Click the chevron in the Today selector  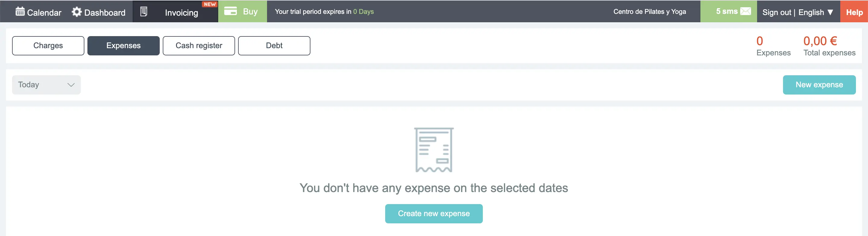coord(71,85)
